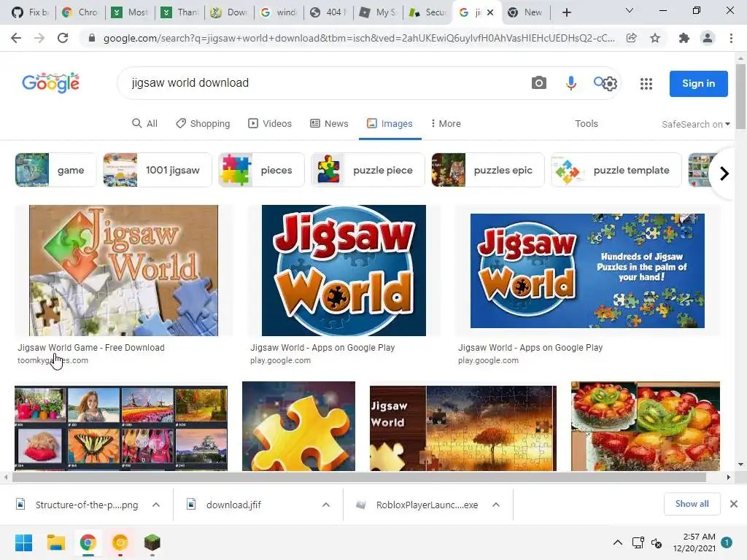Sign in to Google
The image size is (747, 560).
(698, 83)
